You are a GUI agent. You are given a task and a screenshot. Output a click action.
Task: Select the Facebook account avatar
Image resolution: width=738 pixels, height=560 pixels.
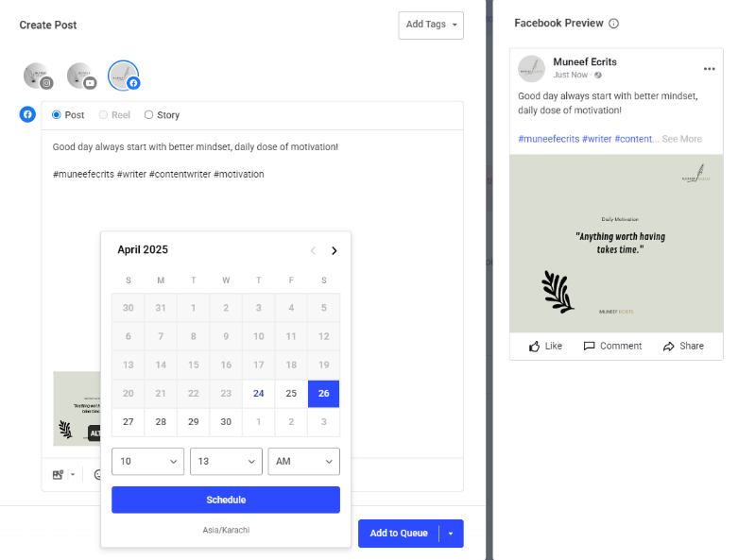pos(123,76)
